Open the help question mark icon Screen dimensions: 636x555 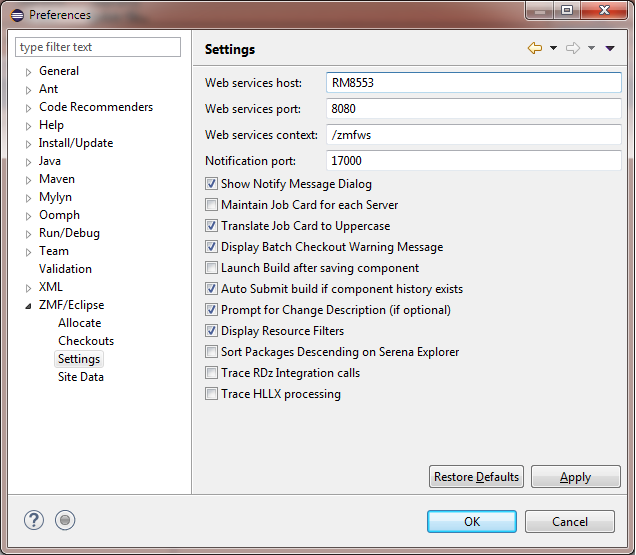point(34,520)
